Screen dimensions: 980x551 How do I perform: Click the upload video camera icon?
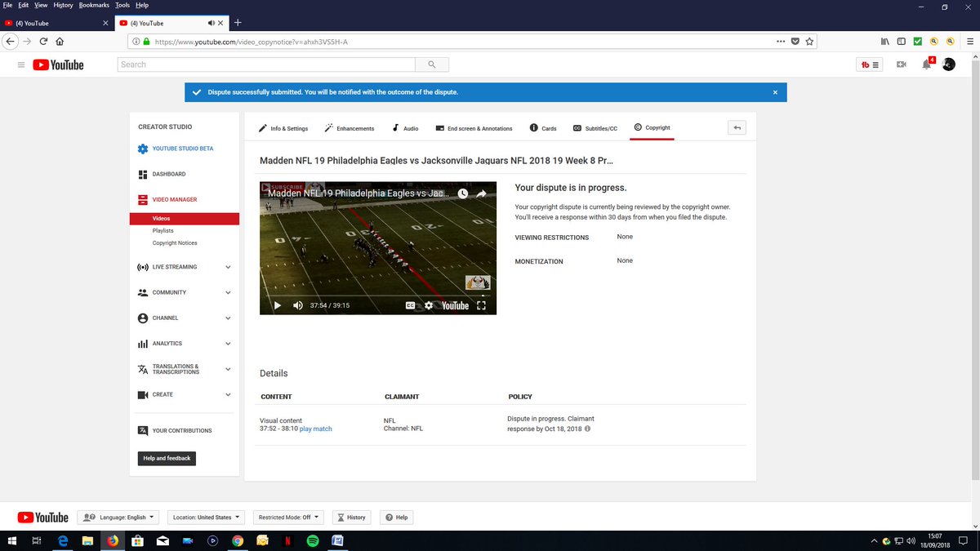pos(902,64)
